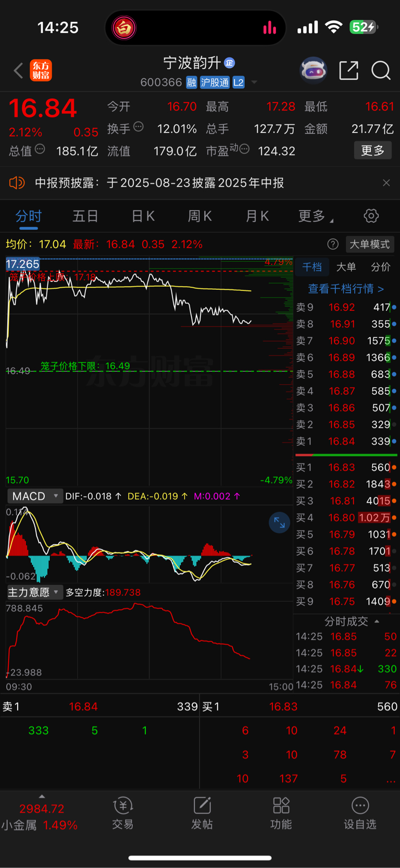The image size is (400, 868).
Task: Read the 中报预披露 announcement text
Action: click(159, 183)
